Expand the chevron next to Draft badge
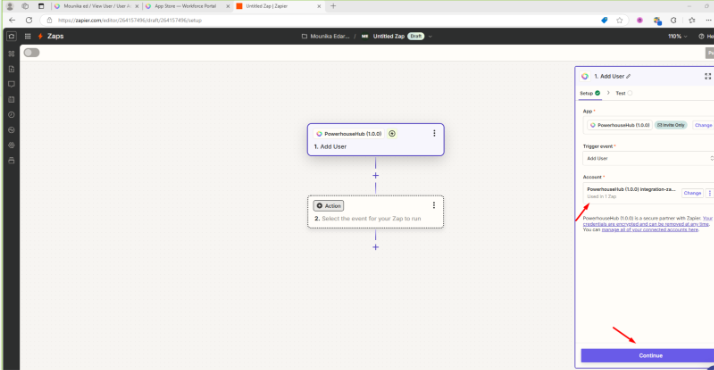The width and height of the screenshot is (714, 370). 430,36
